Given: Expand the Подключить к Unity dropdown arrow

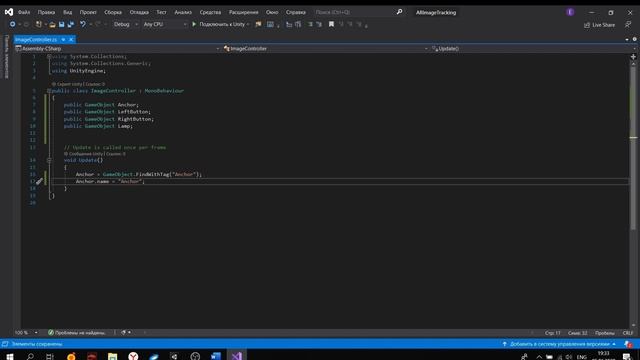Looking at the screenshot, I should (248, 24).
